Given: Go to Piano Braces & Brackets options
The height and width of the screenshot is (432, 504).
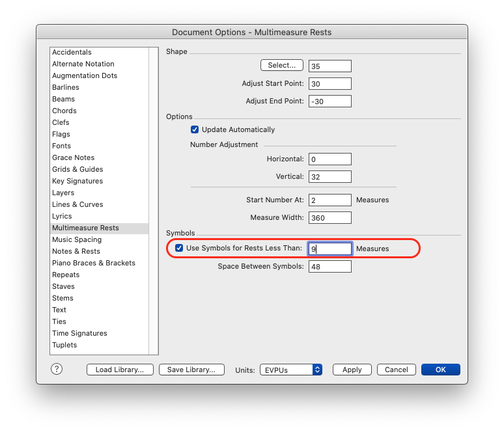Looking at the screenshot, I should [94, 263].
